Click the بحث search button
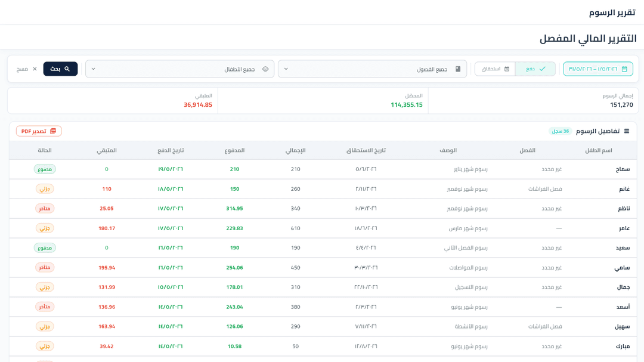Image resolution: width=644 pixels, height=362 pixels. tap(60, 69)
